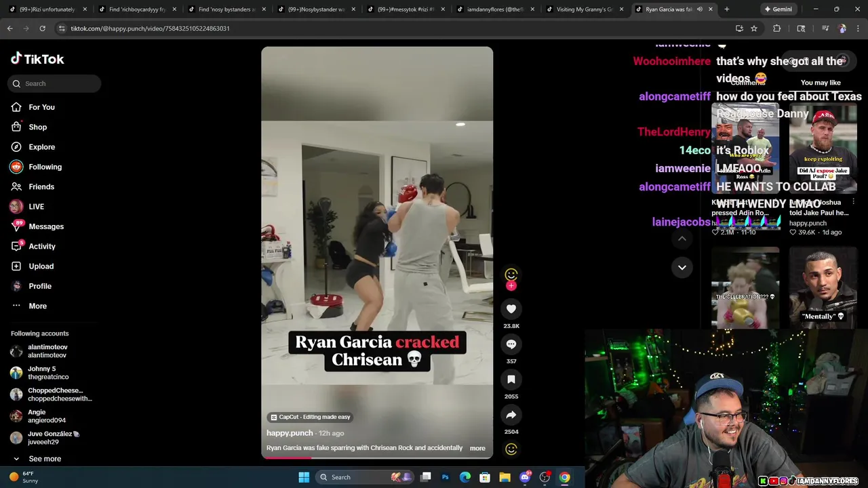Click Chrome back button
This screenshot has width=868, height=488.
pyautogui.click(x=10, y=28)
